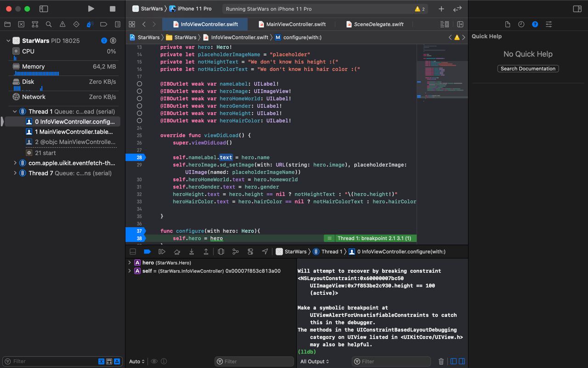Open the History inspector clock icon
Image resolution: width=588 pixels, height=368 pixels.
[521, 24]
